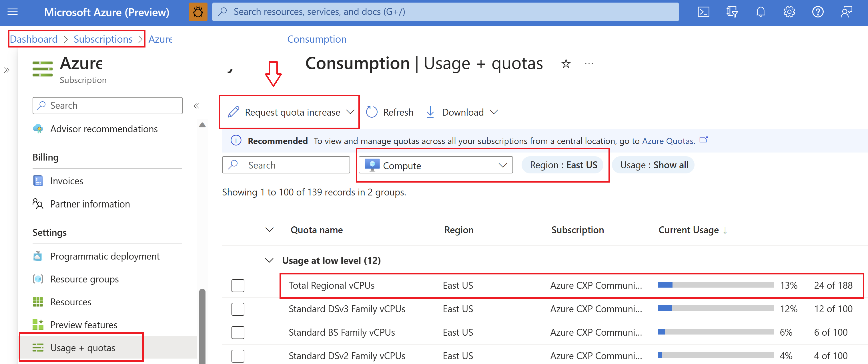Viewport: 868px width, 364px height.
Task: Open the ellipsis more options next to title
Action: [589, 64]
